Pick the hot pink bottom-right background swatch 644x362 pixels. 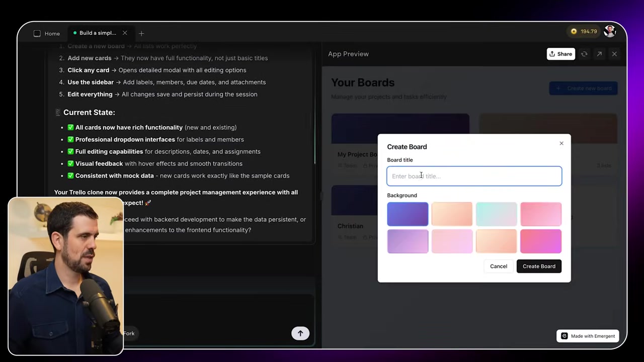540,241
